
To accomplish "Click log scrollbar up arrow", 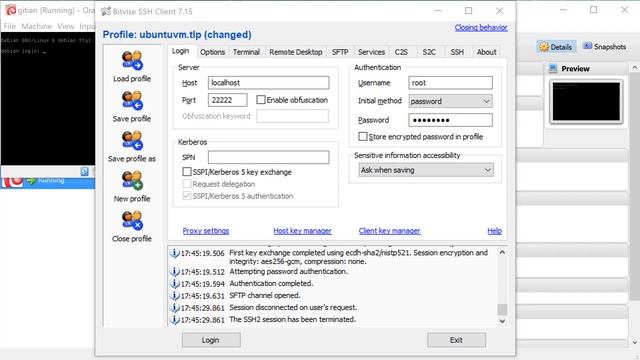I will click(502, 252).
